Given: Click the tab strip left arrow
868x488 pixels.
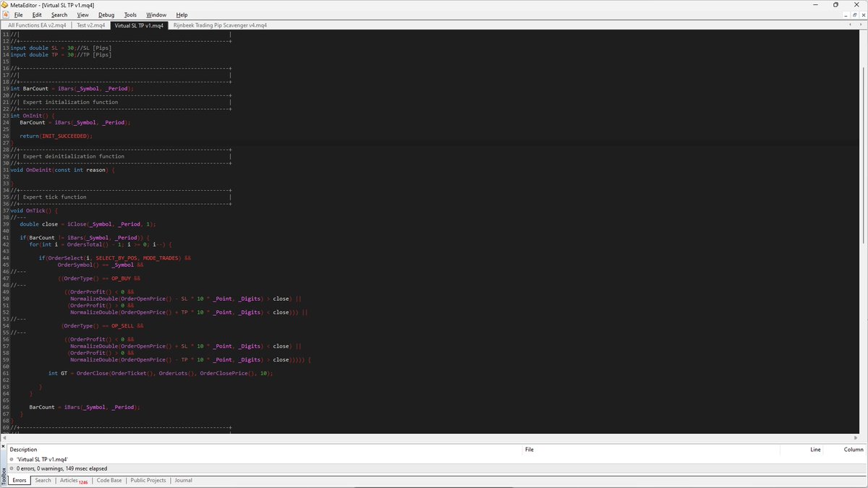Looking at the screenshot, I should pos(851,25).
